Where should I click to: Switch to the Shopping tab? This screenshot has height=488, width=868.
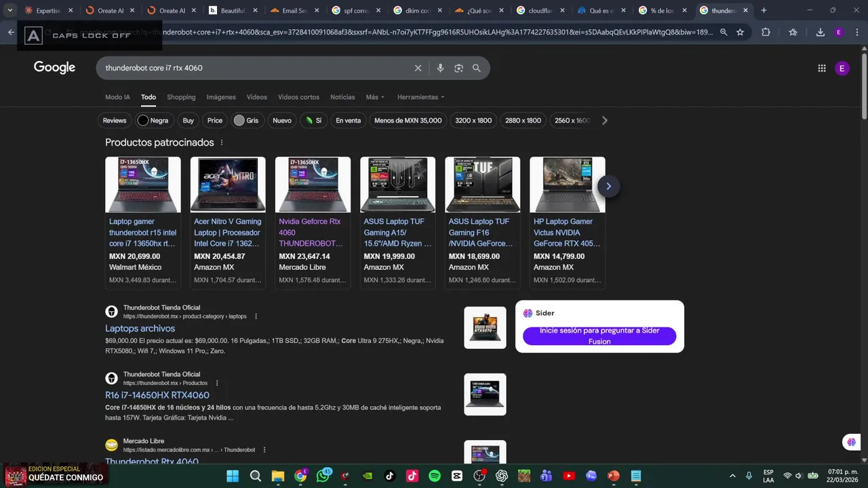(181, 97)
